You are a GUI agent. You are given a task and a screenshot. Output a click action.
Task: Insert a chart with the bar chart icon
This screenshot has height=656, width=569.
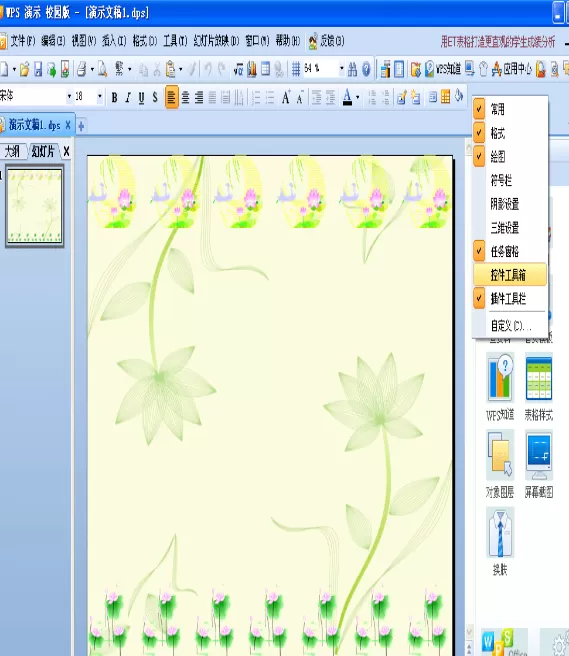coord(252,69)
